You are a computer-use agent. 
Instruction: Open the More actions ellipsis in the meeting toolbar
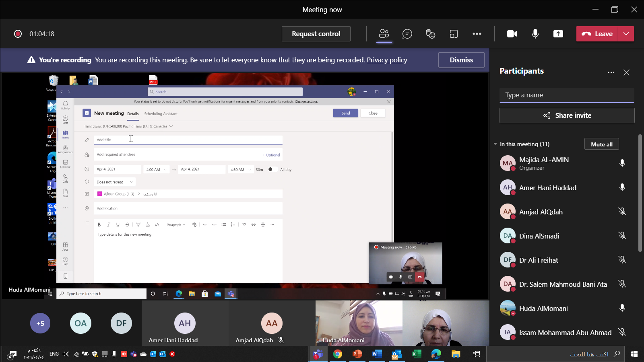477,34
